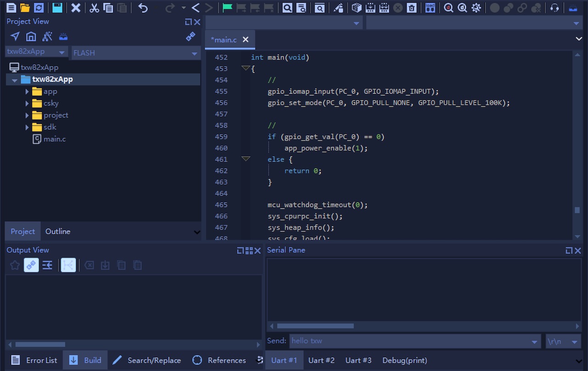Toggle the link-with-editor icon in Project View

tap(190, 37)
